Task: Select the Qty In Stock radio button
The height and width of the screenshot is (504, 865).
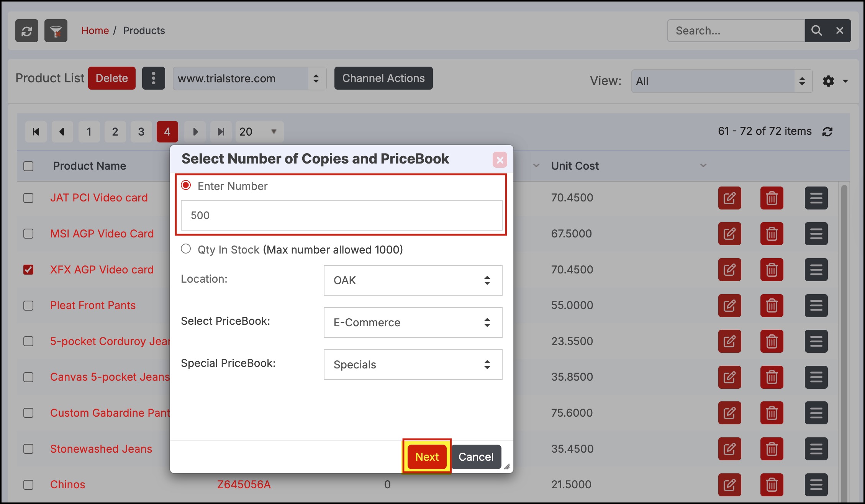Action: pyautogui.click(x=186, y=249)
